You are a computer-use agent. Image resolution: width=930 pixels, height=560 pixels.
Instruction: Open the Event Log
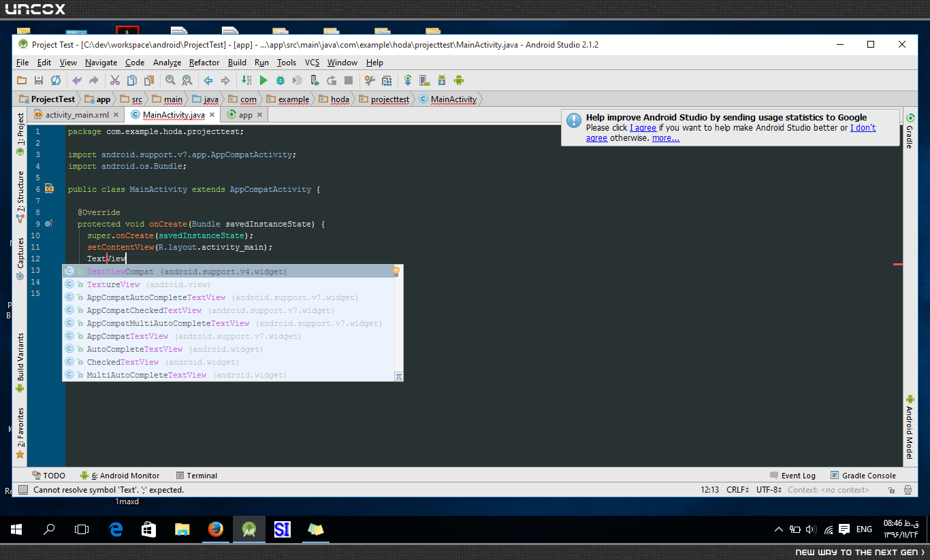(792, 476)
